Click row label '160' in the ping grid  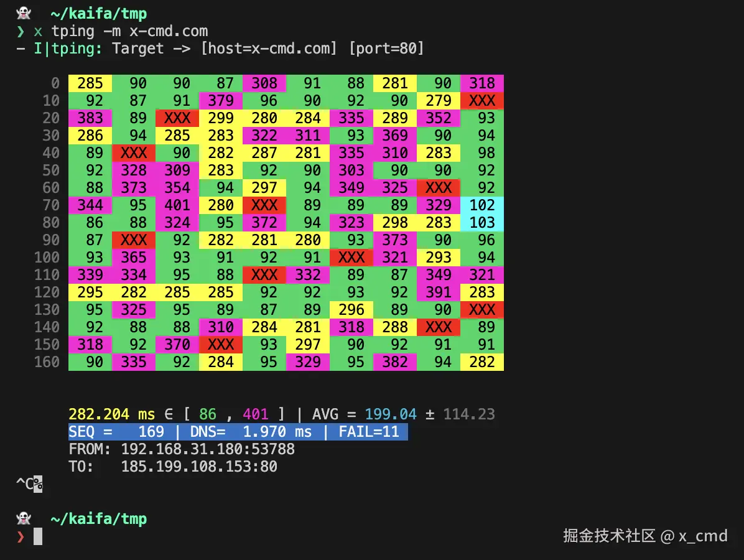click(x=47, y=362)
